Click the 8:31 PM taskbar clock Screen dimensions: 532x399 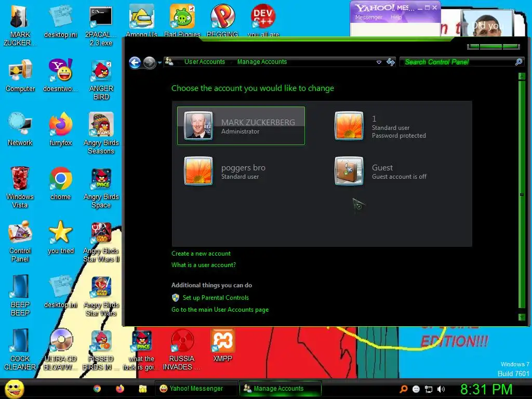[486, 389]
